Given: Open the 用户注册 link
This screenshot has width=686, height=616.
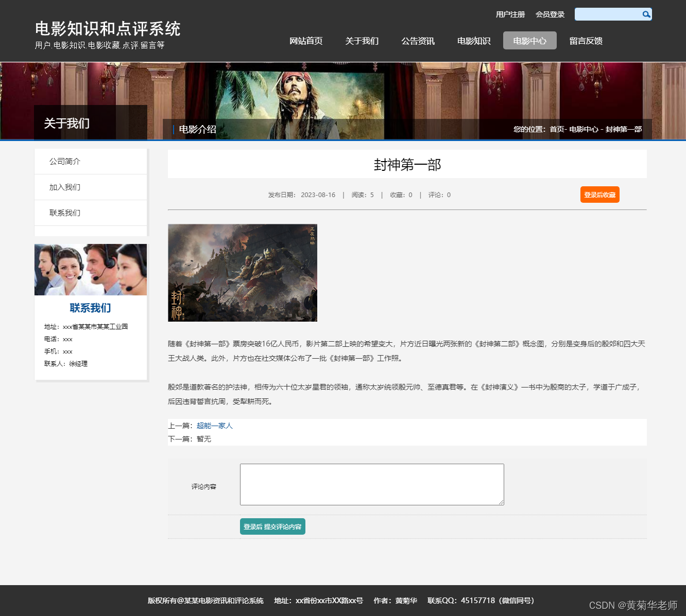Looking at the screenshot, I should pos(510,14).
